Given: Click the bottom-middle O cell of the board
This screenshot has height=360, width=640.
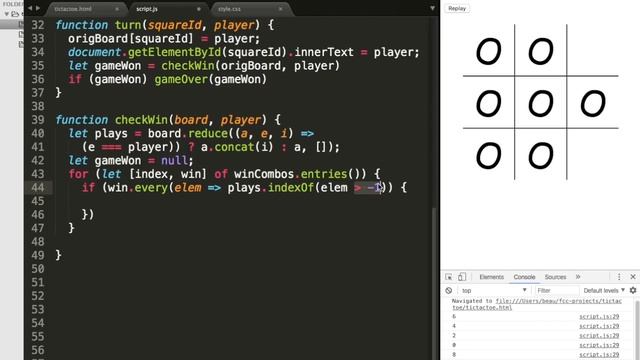Looking at the screenshot, I should click(541, 155).
